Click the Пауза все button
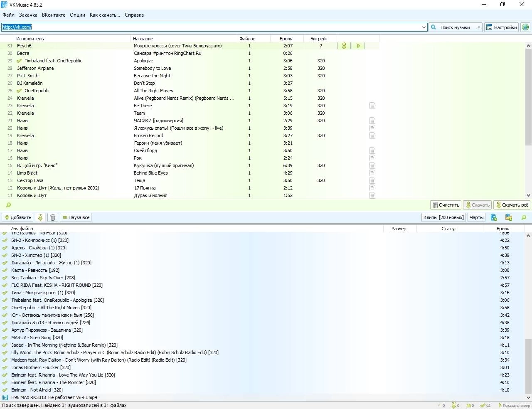Screen dimensions: 532x409 76,217
